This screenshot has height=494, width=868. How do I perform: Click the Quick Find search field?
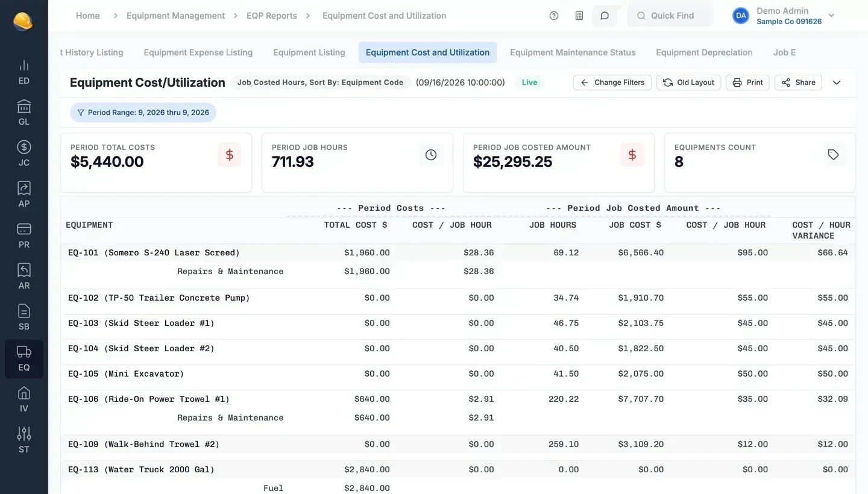pos(670,16)
